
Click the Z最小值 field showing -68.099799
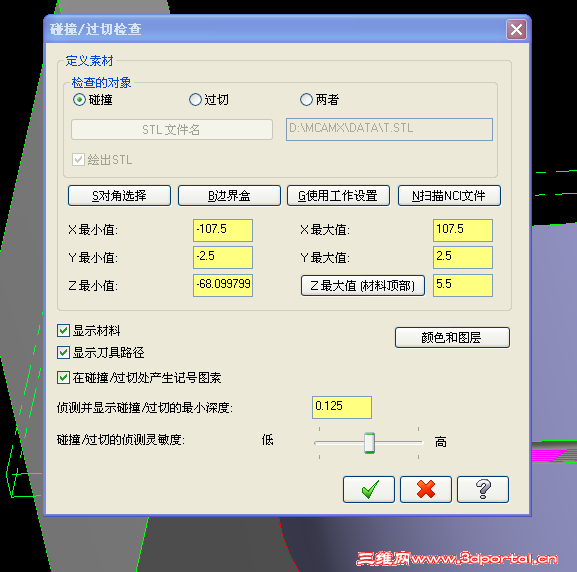pos(223,285)
